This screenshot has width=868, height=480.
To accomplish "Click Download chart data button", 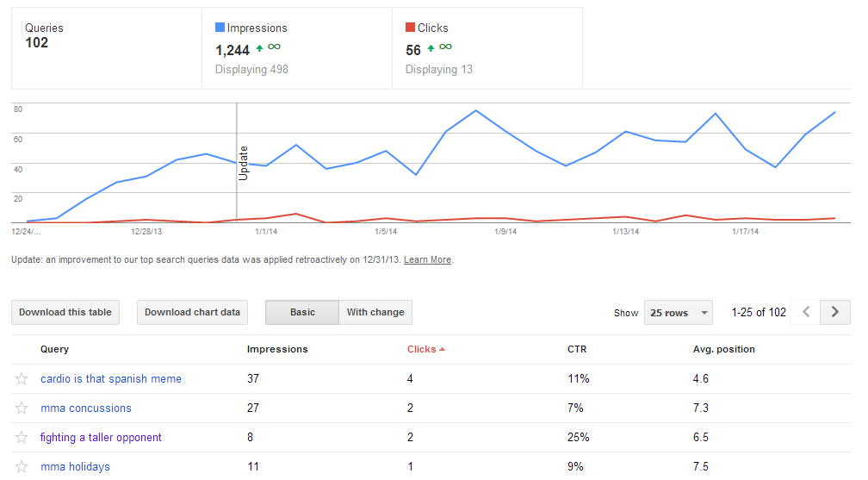I will [x=192, y=312].
